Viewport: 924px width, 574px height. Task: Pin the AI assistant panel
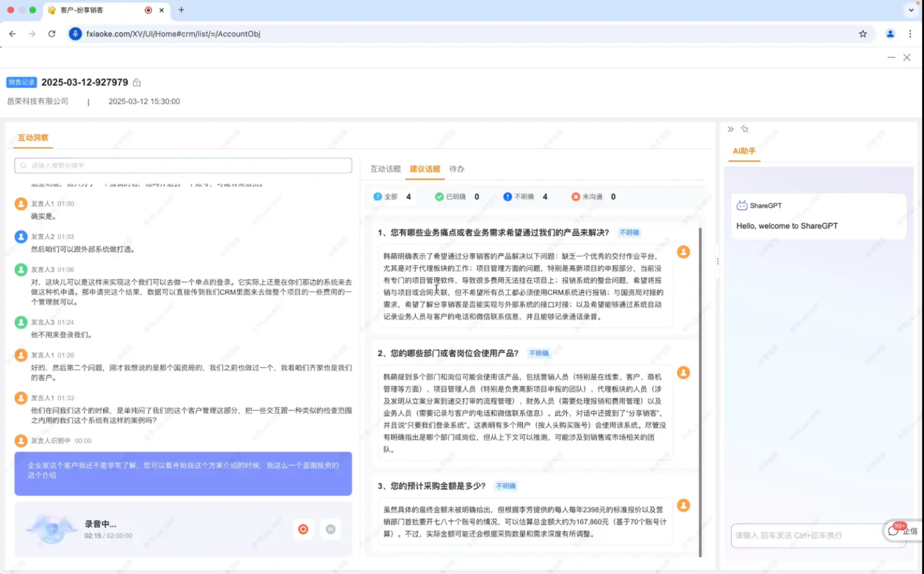coord(745,129)
